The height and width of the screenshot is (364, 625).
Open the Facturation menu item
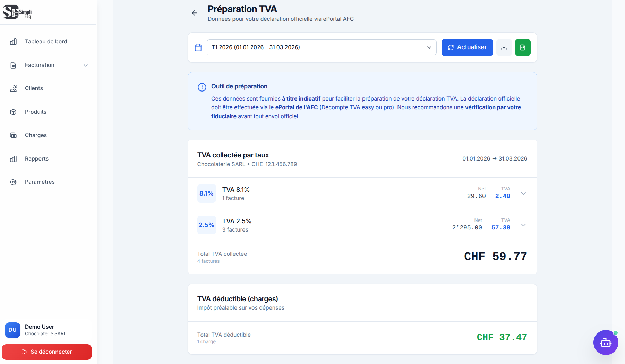pyautogui.click(x=39, y=65)
